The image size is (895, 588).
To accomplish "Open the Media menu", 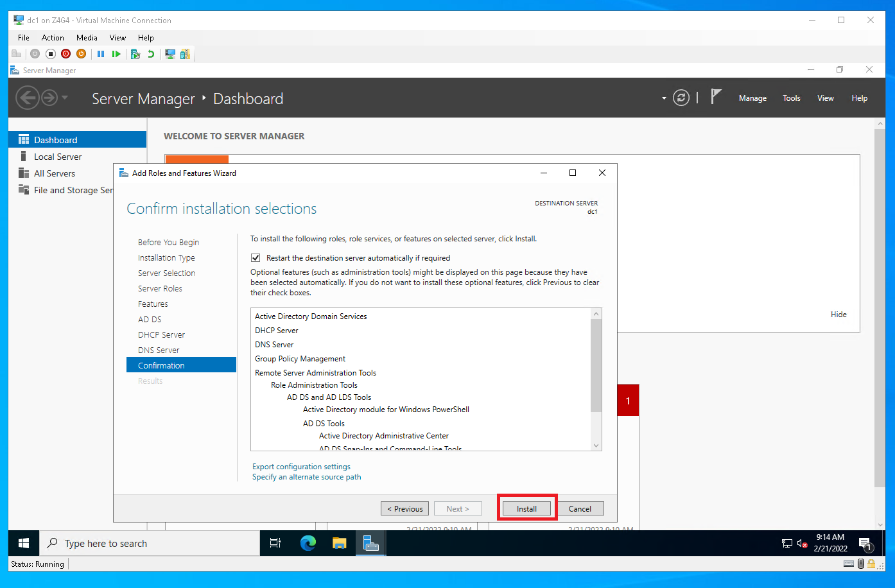I will click(87, 38).
